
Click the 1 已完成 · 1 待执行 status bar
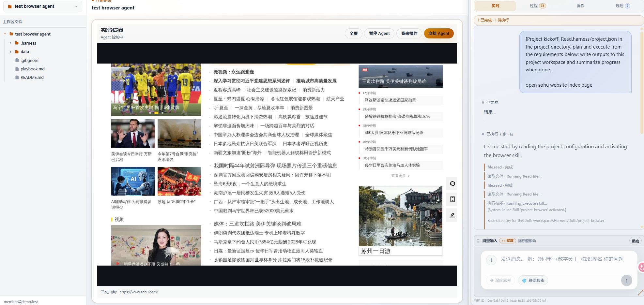[559, 20]
